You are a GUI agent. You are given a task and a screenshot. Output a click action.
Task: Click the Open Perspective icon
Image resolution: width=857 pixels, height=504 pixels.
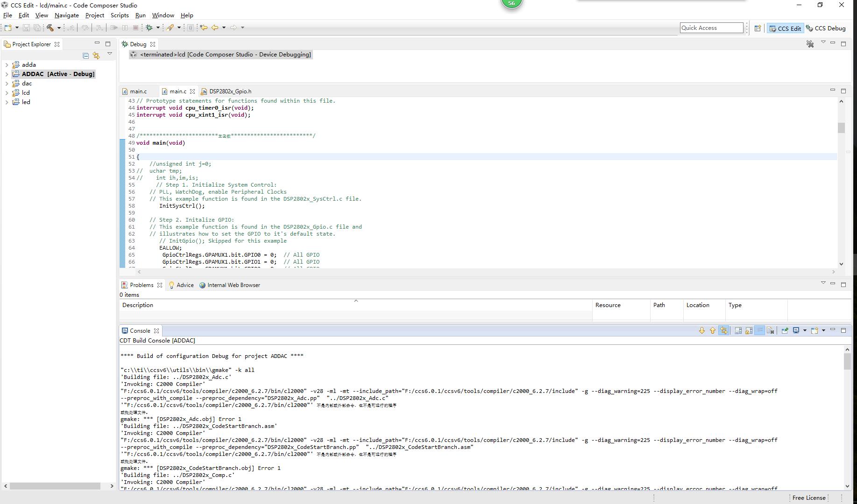(x=758, y=28)
